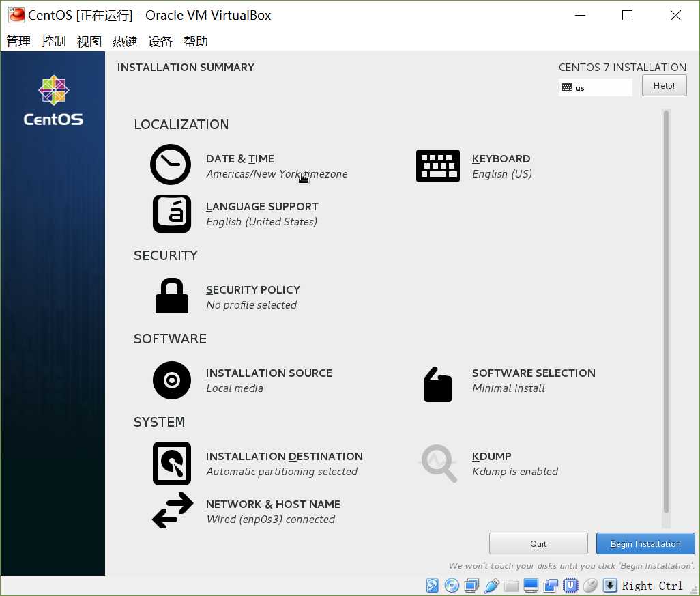Click the optical drive status icon

[x=452, y=585]
